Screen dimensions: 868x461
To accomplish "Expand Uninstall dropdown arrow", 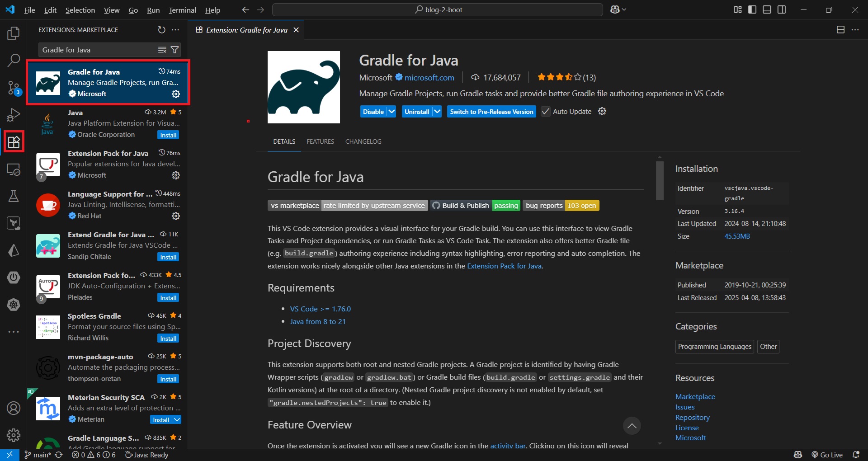I will [x=437, y=111].
